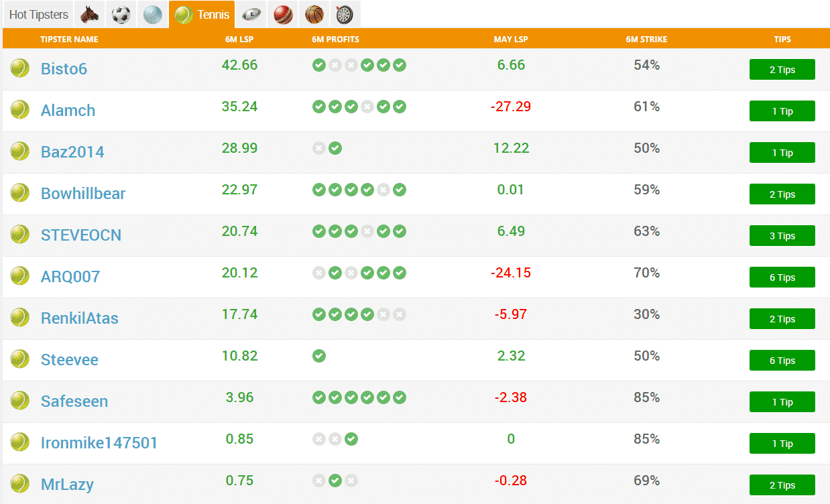Click tennis ball icon beside Steevee
The height and width of the screenshot is (504, 830).
[20, 359]
